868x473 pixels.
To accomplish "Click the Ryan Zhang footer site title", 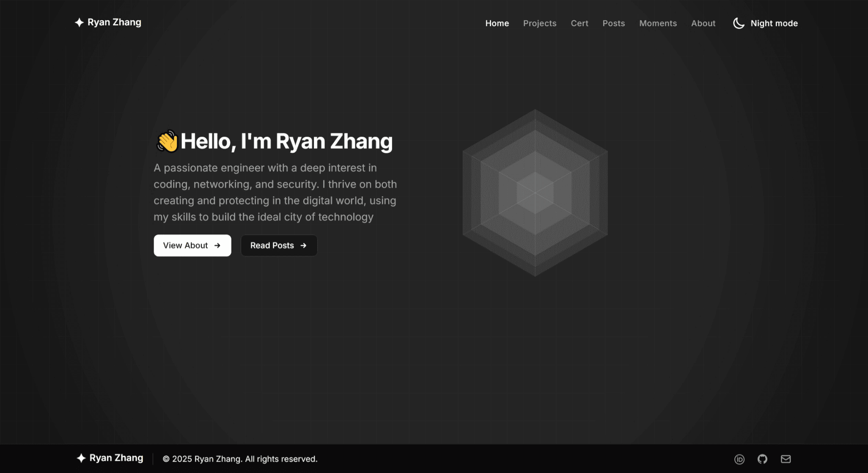I will tap(116, 458).
